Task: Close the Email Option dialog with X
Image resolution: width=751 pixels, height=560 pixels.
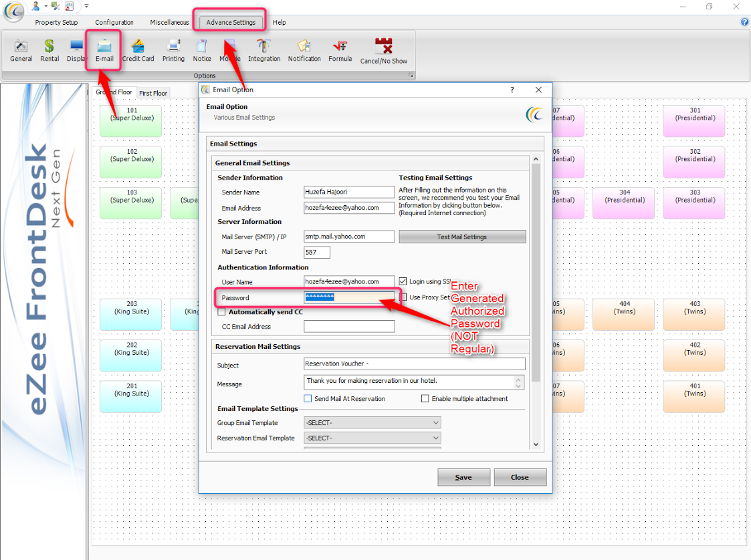Action: pyautogui.click(x=538, y=90)
